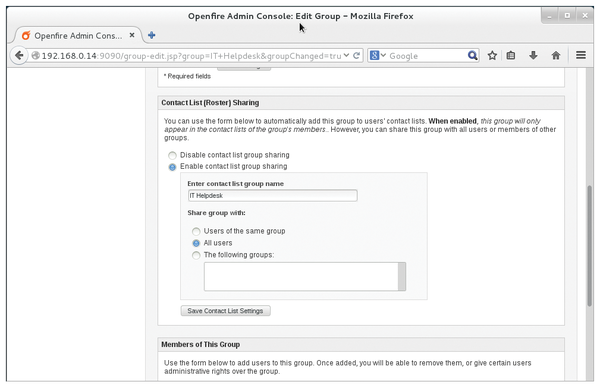
Task: Click the Required fields note
Action: (x=187, y=76)
